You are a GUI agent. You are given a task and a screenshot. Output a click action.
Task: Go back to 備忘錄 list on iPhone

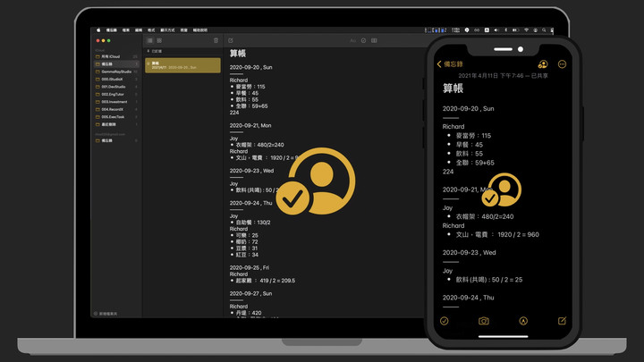(x=450, y=64)
